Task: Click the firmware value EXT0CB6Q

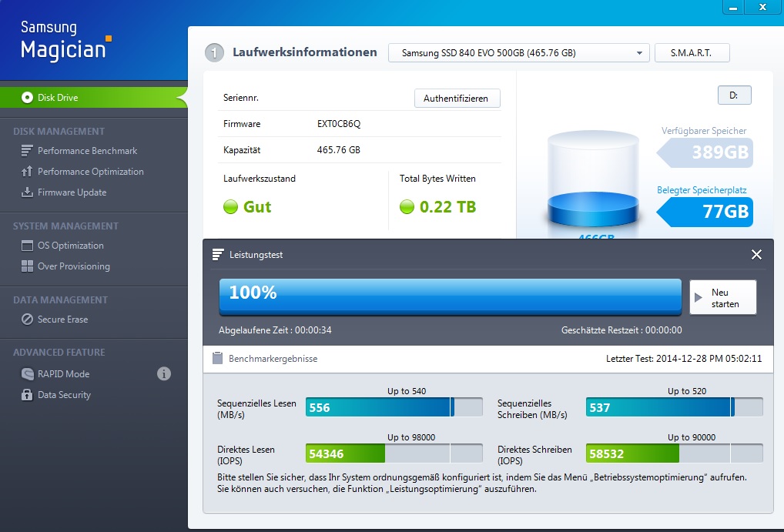Action: [339, 124]
